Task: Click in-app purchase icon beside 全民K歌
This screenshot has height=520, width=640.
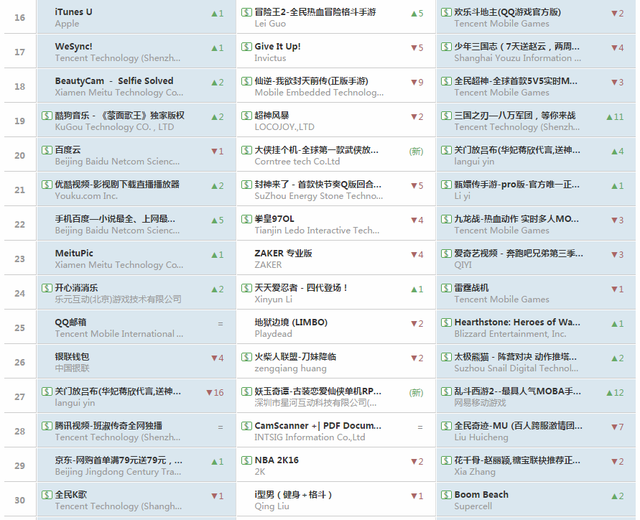Action: coord(47,495)
